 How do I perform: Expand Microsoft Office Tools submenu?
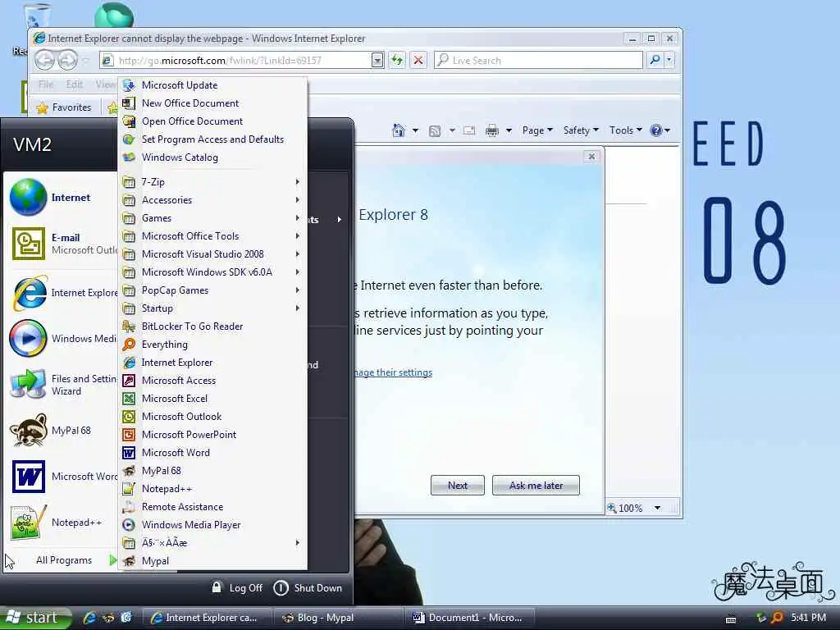212,236
